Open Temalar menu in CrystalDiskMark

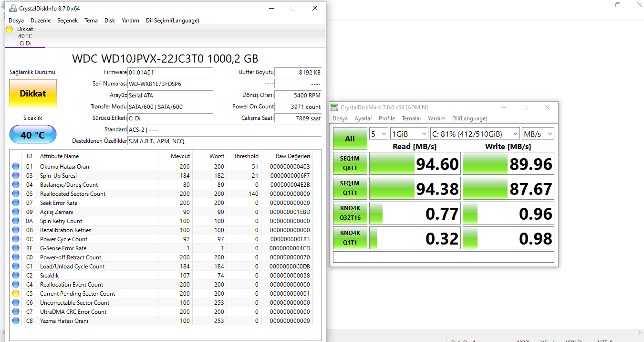[x=411, y=118]
